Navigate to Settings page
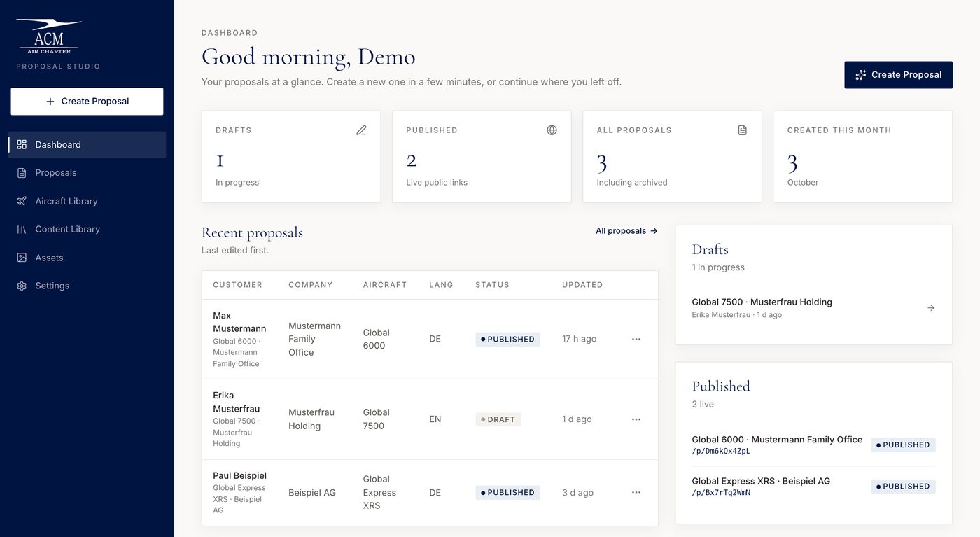 coord(87,286)
